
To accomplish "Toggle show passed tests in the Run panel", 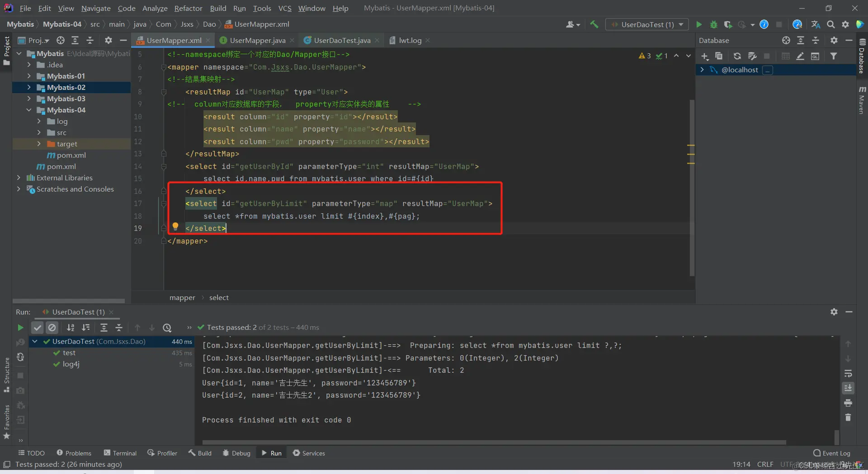I will (x=38, y=328).
